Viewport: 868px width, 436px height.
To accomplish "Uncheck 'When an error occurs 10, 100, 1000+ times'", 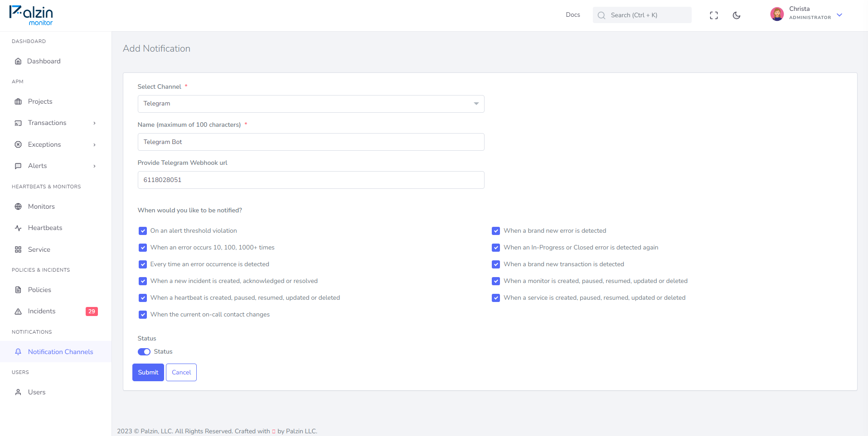I will pyautogui.click(x=143, y=248).
